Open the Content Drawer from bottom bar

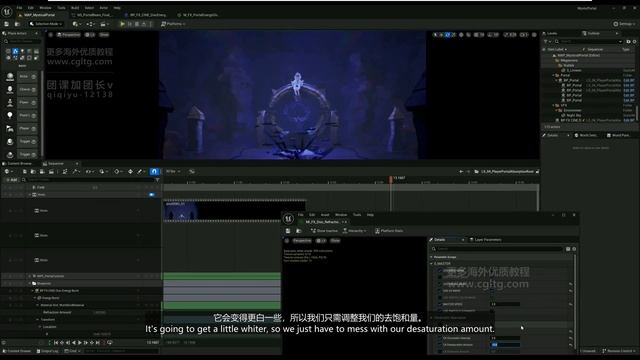point(16,351)
